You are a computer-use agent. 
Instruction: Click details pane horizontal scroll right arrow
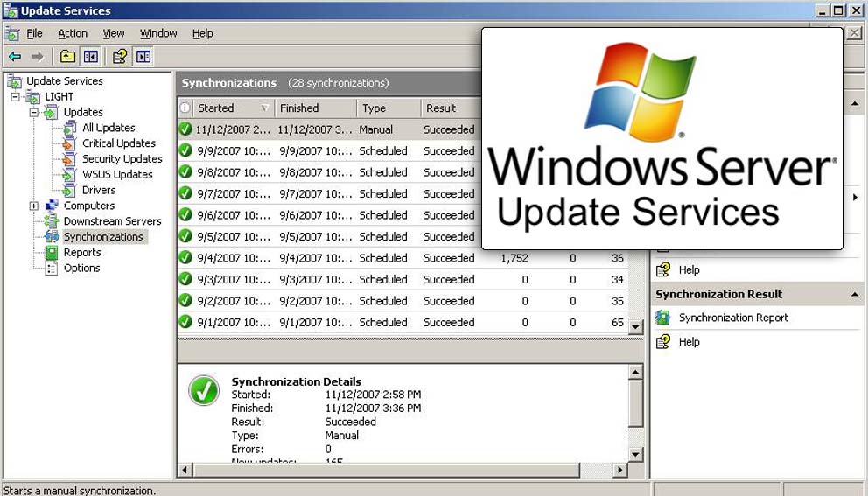[x=620, y=470]
